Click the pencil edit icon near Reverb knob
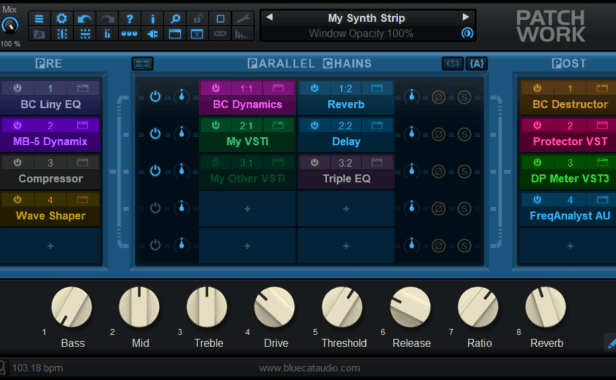This screenshot has width=616, height=380. pos(611,343)
